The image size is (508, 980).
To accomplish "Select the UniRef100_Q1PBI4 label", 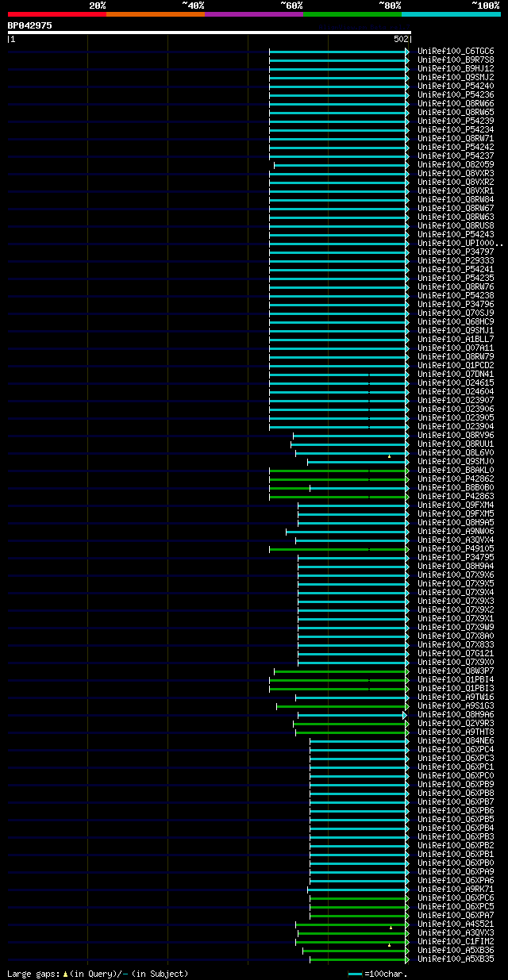I will 456,679.
